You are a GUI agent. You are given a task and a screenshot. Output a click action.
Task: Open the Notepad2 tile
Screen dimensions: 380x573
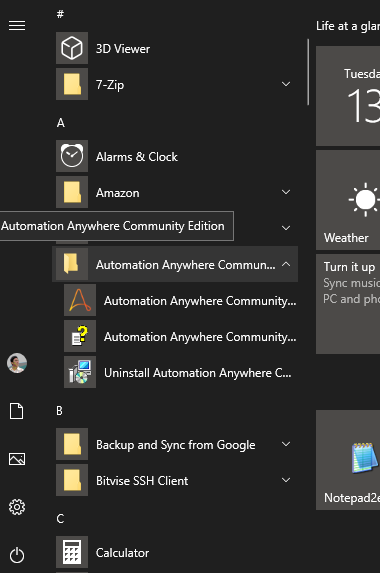pos(348,460)
